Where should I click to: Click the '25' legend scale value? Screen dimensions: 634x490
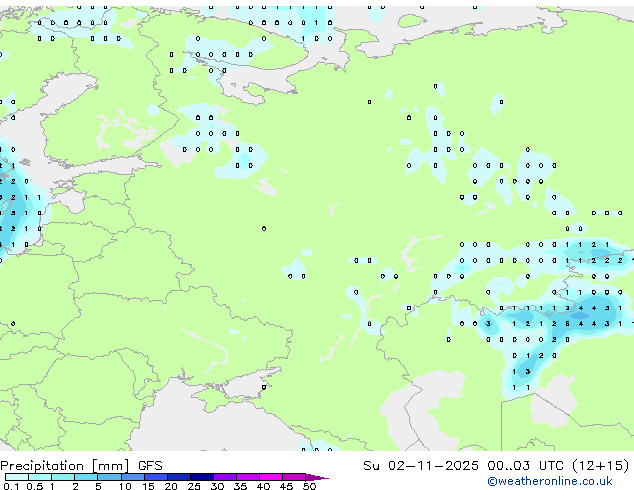click(194, 486)
